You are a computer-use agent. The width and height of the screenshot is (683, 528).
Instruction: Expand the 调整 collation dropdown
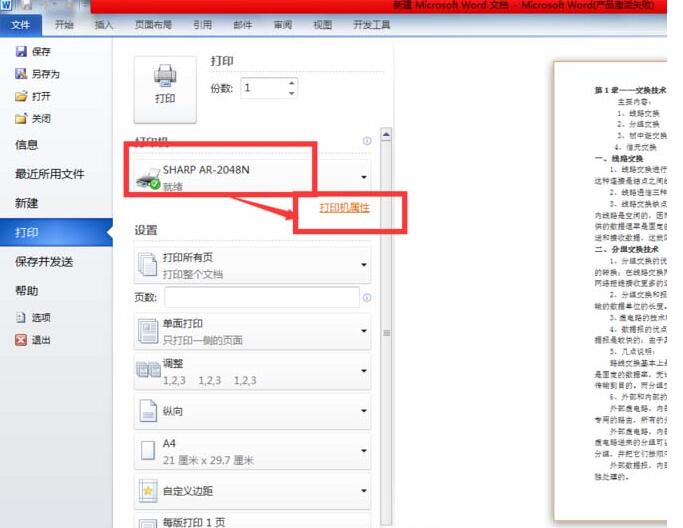[x=364, y=371]
